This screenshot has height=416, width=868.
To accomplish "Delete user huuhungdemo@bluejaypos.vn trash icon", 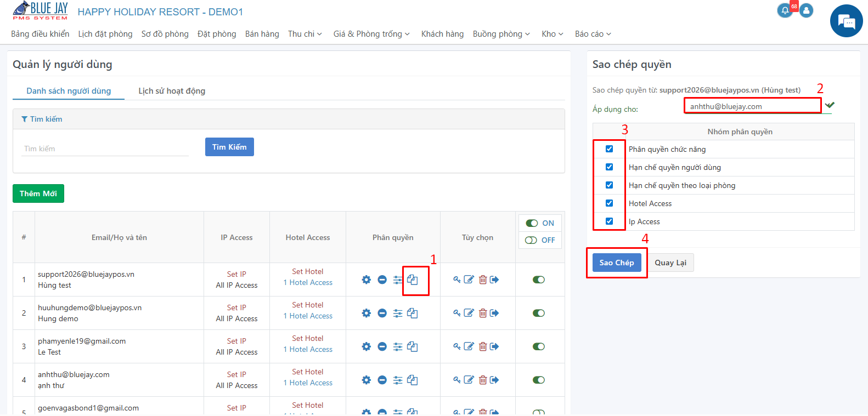I will coord(483,313).
